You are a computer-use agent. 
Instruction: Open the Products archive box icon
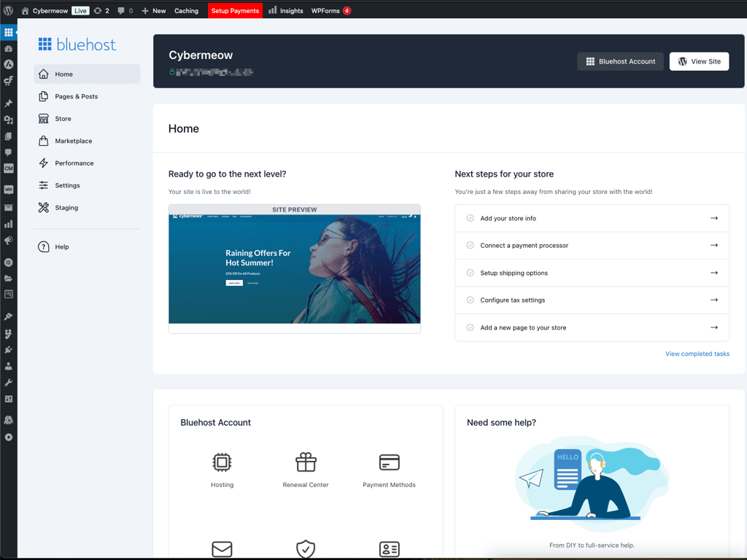click(x=9, y=208)
